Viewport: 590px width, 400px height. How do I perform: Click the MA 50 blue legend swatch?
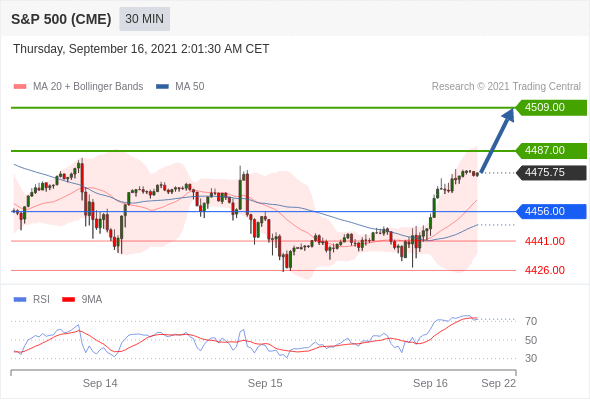(162, 87)
